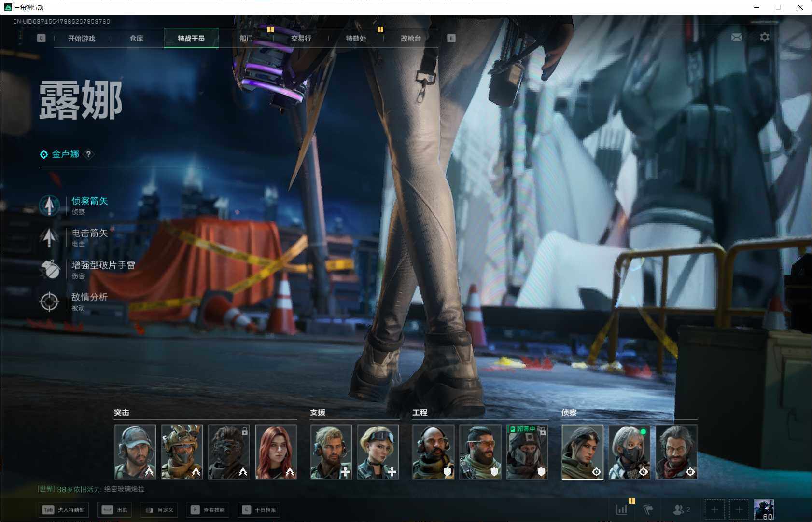Click the 工程 class heading
This screenshot has width=812, height=522.
click(x=420, y=412)
